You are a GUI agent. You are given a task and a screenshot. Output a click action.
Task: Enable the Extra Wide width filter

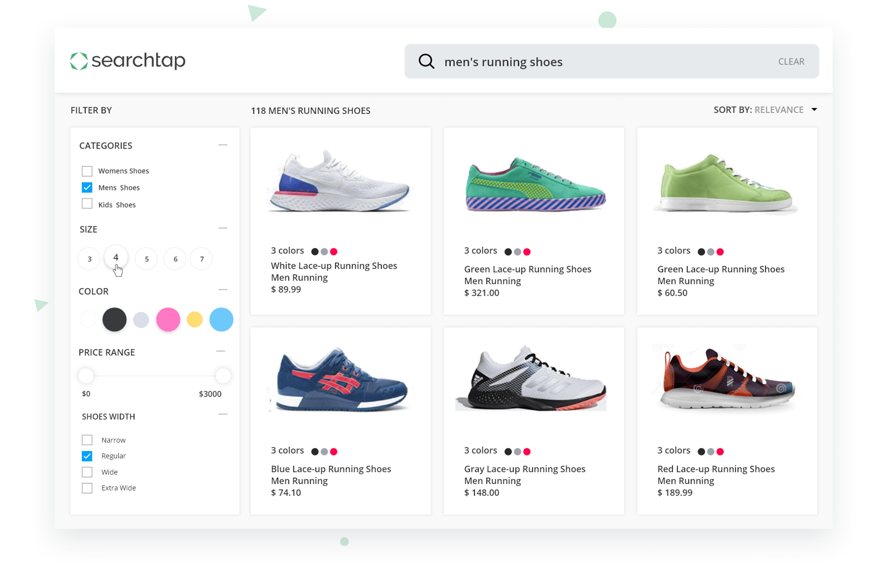pos(87,487)
